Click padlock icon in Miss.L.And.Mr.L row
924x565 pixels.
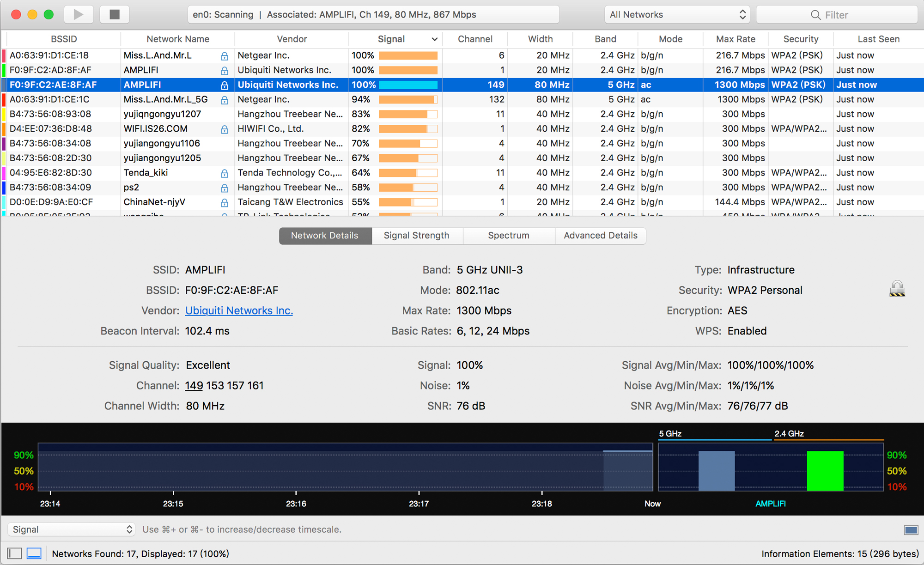225,56
